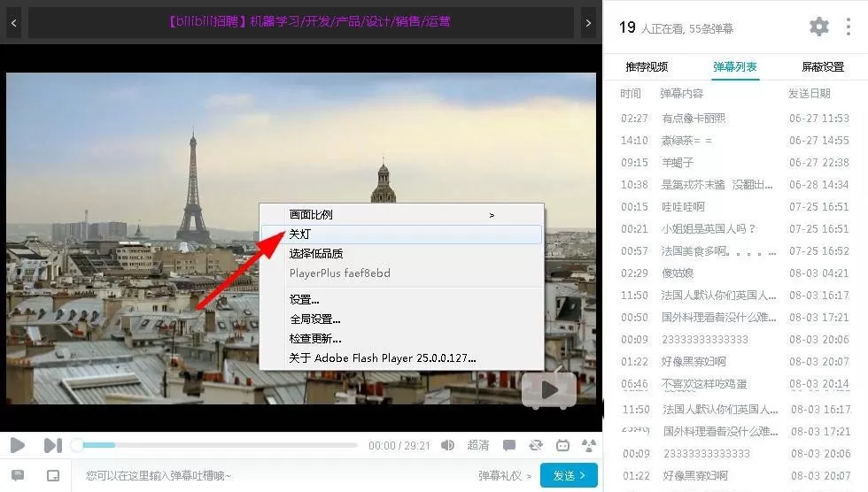Select danmaku row 哇哇哇啊

734,207
